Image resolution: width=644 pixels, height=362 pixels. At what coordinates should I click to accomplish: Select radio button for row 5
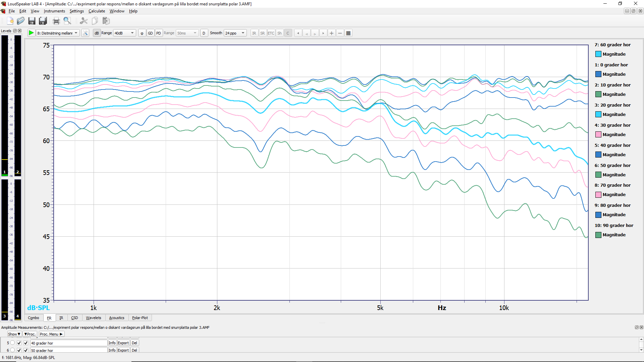click(12, 343)
